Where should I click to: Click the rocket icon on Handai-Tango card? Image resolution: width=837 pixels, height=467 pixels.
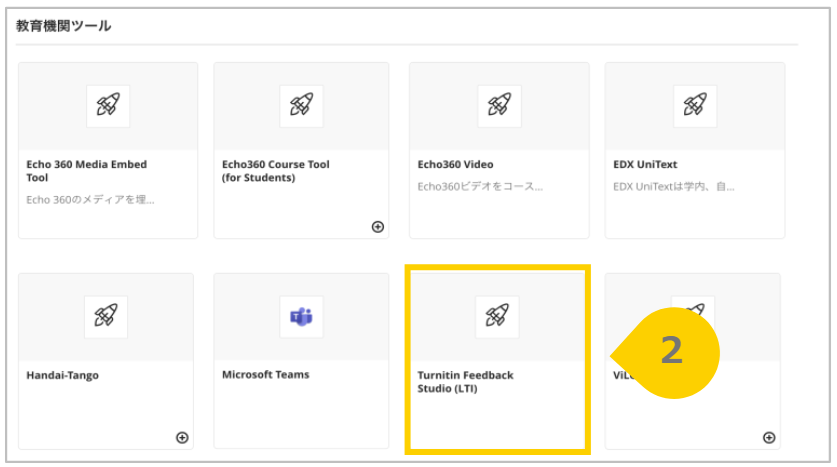pos(106,316)
